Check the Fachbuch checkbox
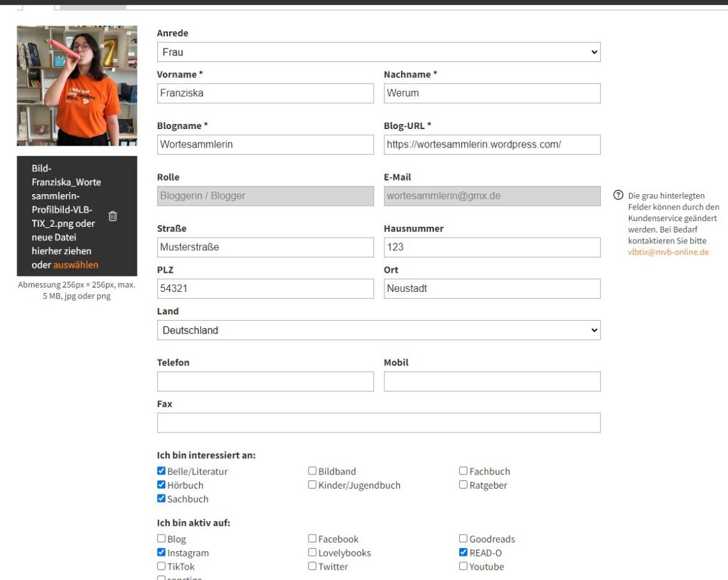The image size is (728, 580). pos(463,471)
